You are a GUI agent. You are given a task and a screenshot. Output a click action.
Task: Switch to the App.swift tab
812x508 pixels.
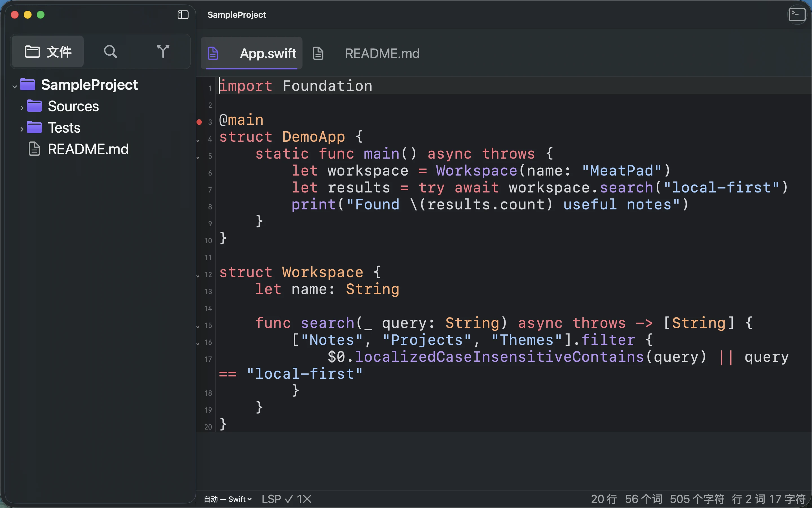click(251, 53)
